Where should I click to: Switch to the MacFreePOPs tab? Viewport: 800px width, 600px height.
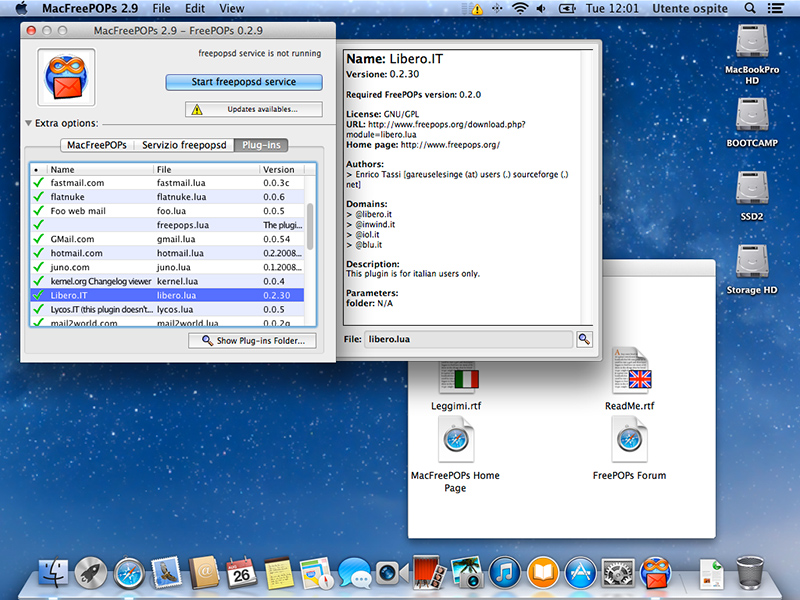pyautogui.click(x=97, y=145)
